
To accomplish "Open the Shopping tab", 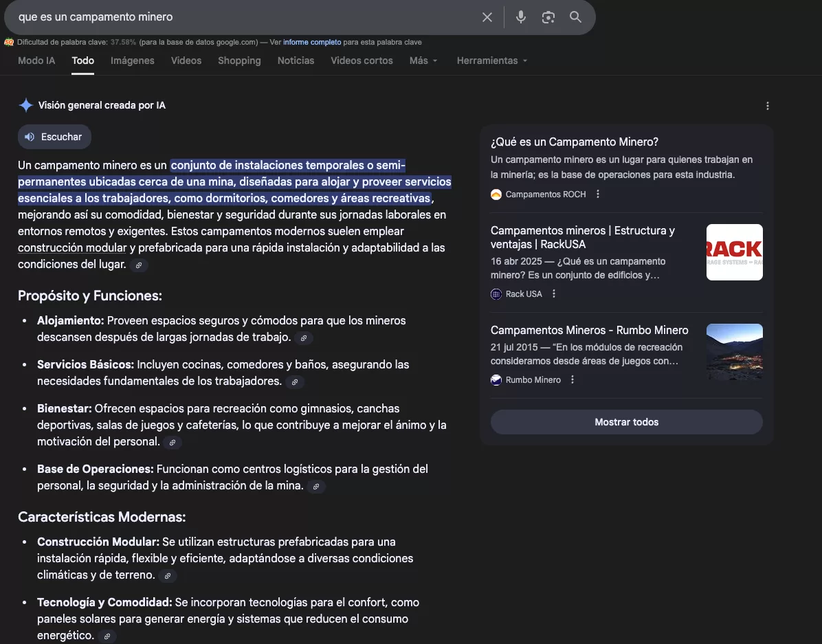I will point(240,61).
